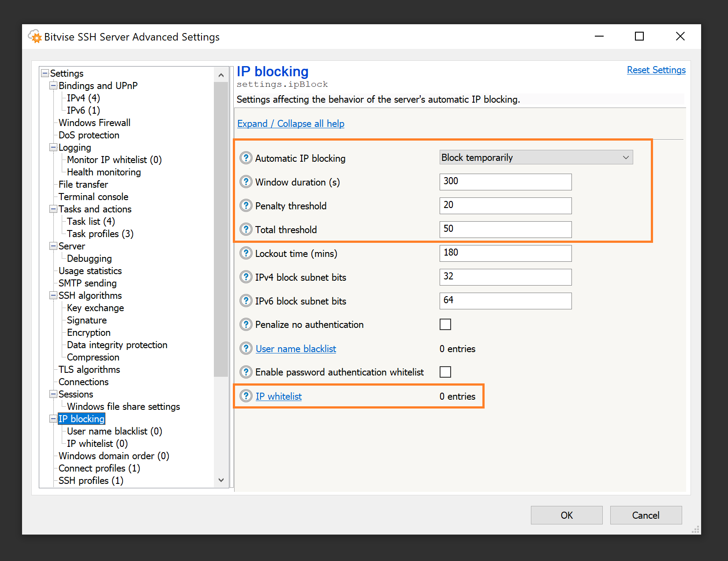Open the Automatic IP blocking dropdown
The width and height of the screenshot is (728, 561).
point(536,157)
